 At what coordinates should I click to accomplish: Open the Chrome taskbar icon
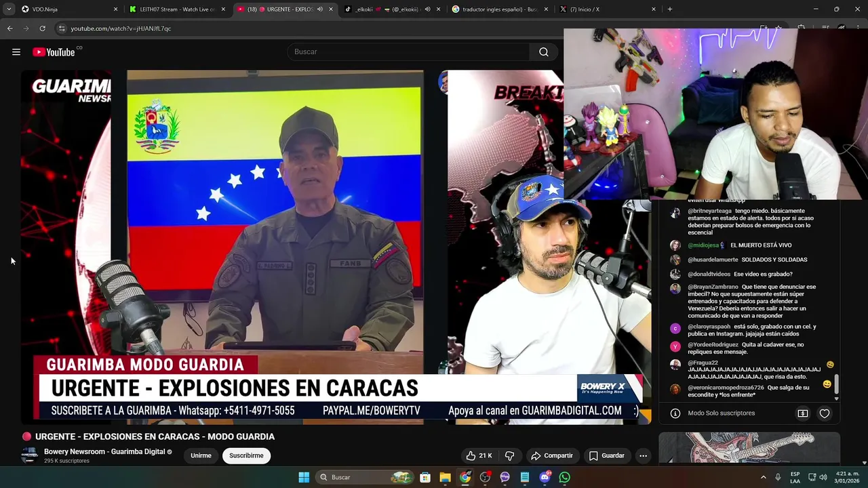click(x=465, y=477)
